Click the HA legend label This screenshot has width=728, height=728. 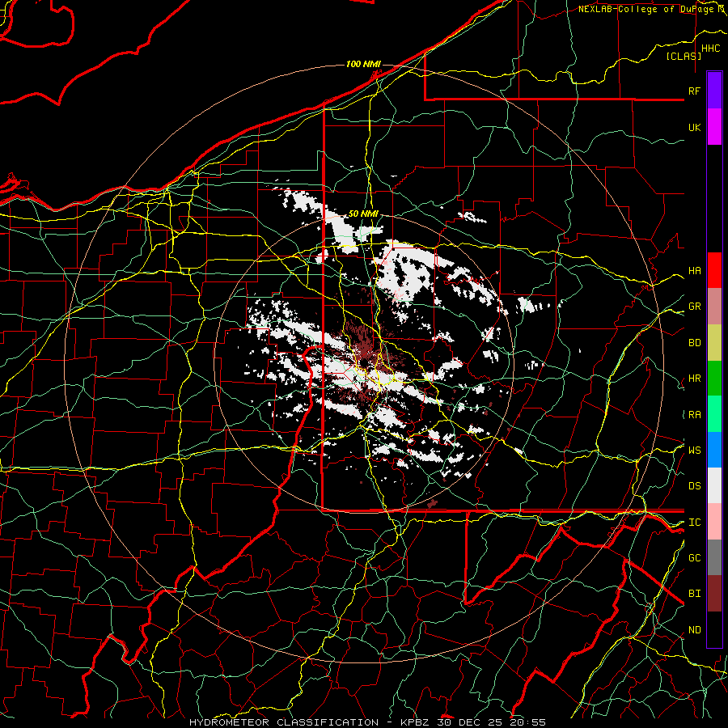694,270
